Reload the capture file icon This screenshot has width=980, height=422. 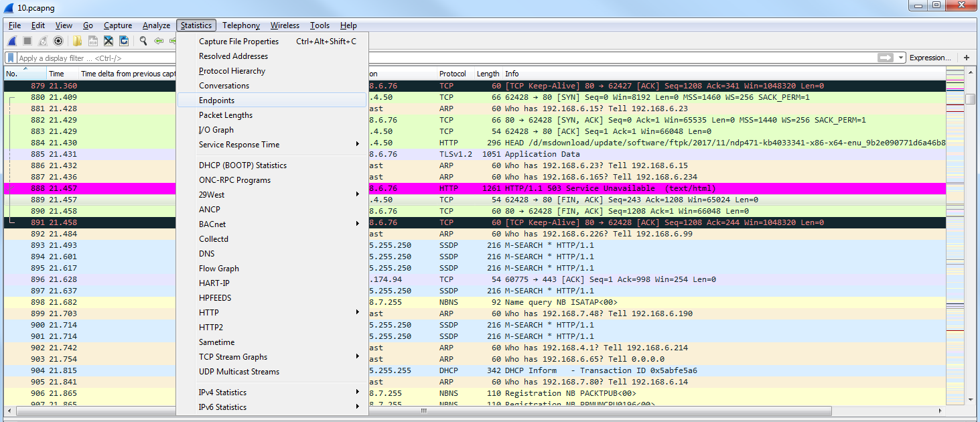click(x=124, y=41)
